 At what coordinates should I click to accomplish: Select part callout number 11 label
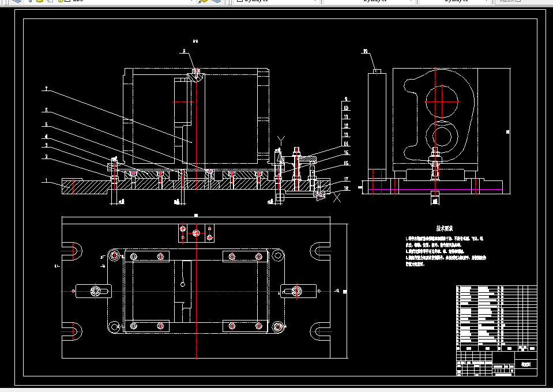coord(346,116)
